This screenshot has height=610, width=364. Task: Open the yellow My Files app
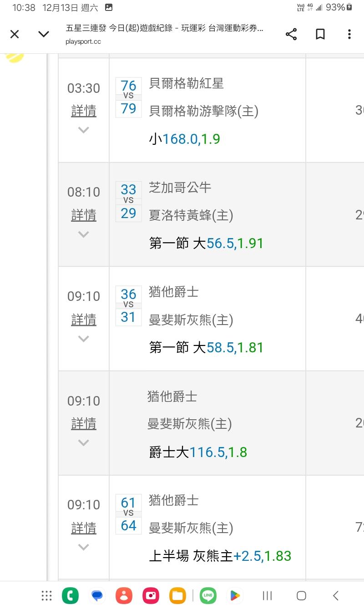(177, 595)
